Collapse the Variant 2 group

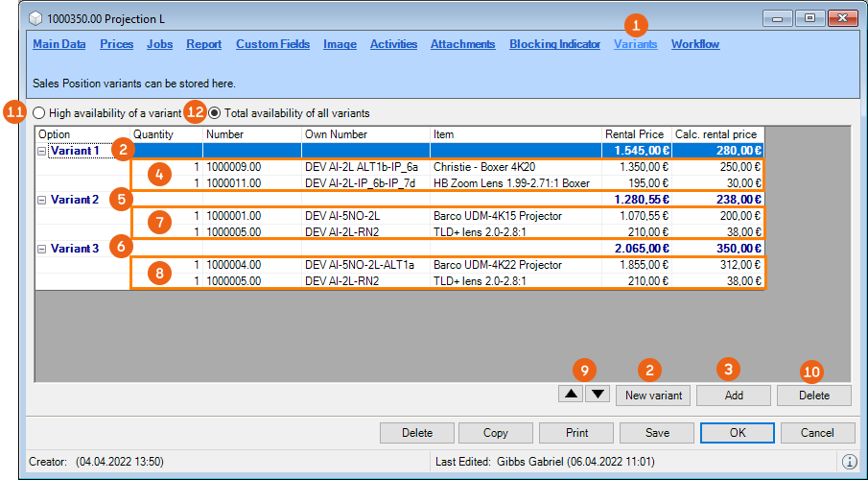42,200
